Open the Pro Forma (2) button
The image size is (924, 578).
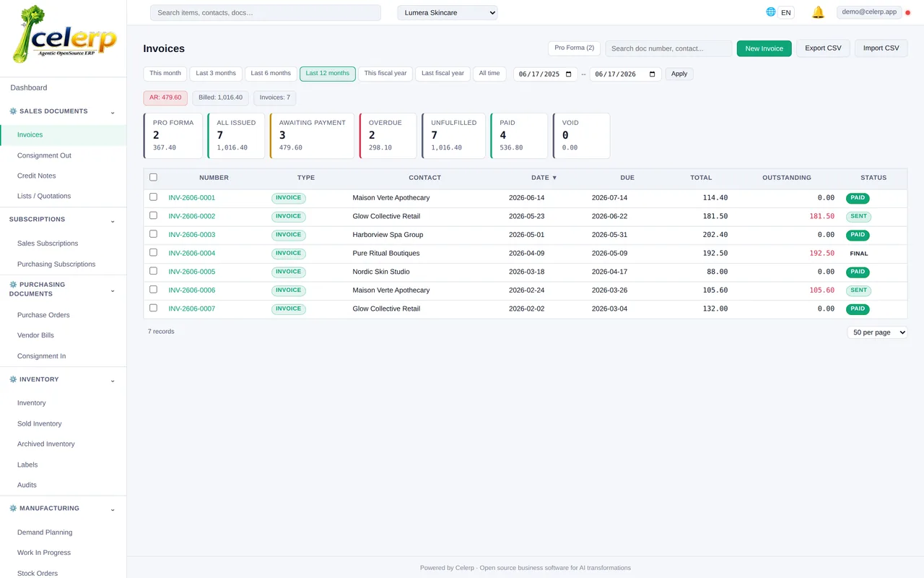pyautogui.click(x=574, y=48)
